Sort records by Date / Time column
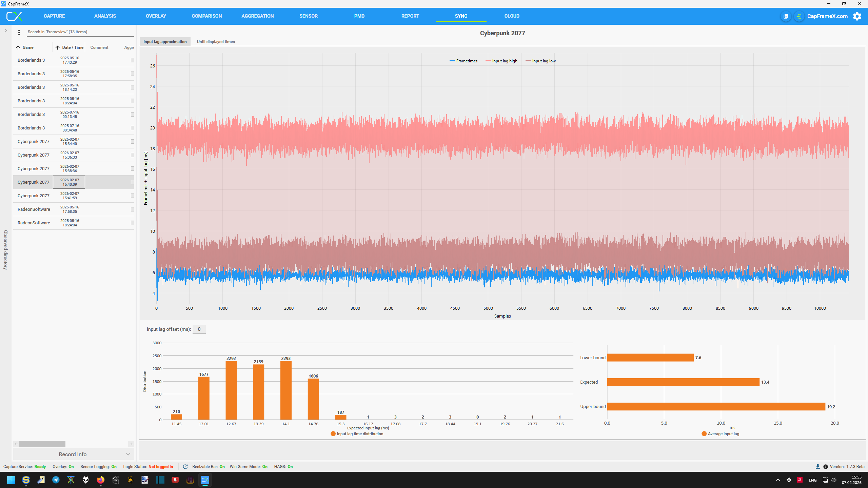This screenshot has width=868, height=488. point(72,47)
